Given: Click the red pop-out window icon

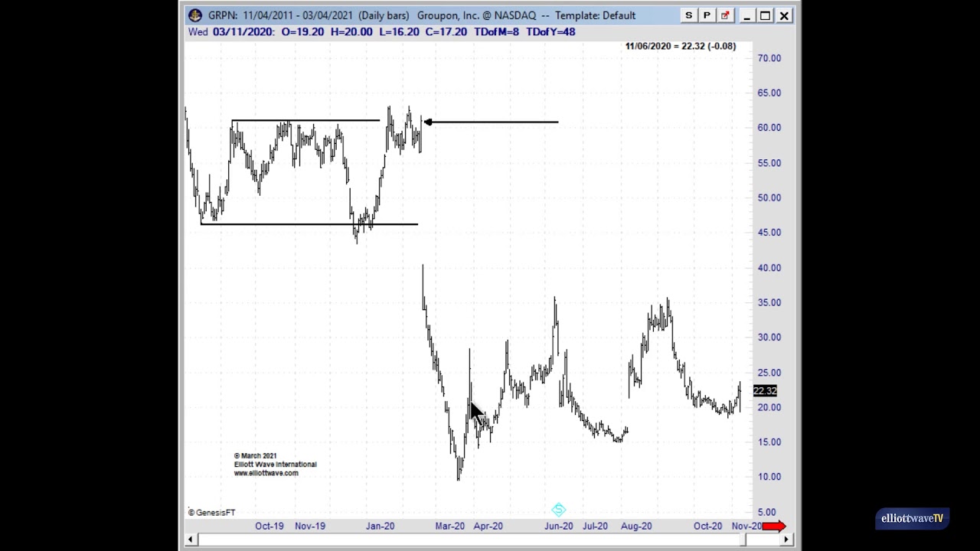Looking at the screenshot, I should click(725, 15).
